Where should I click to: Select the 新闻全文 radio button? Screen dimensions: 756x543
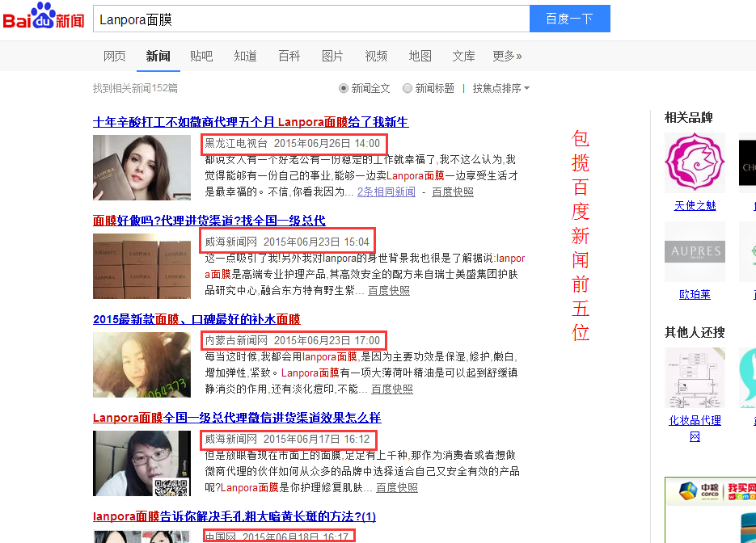pos(344,88)
